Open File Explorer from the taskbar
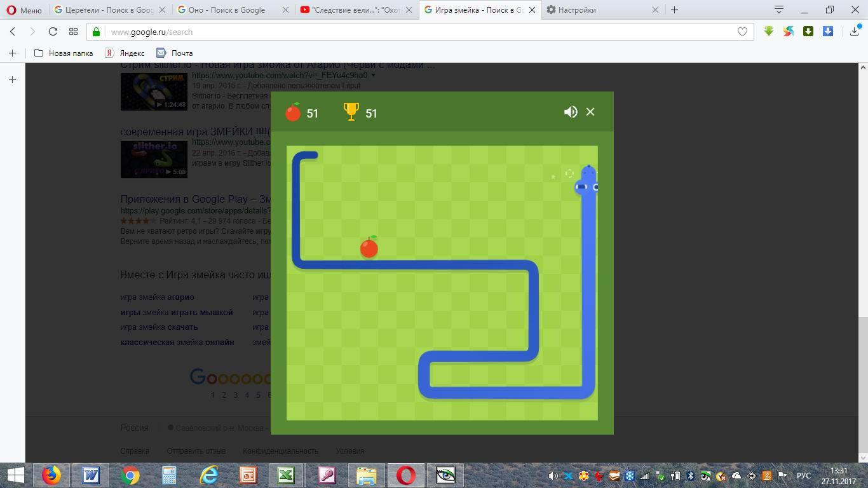The height and width of the screenshot is (488, 868). pyautogui.click(x=367, y=475)
